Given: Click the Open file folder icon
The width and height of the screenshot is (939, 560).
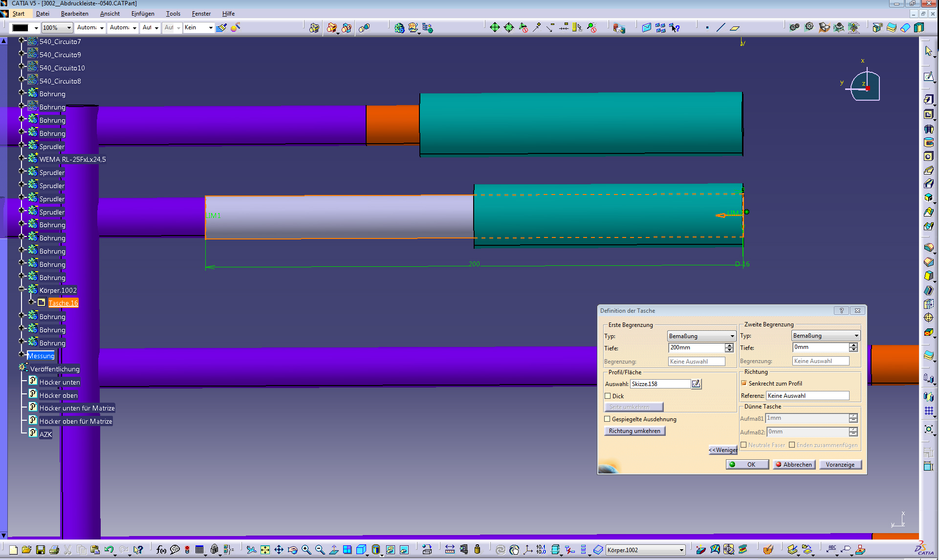Looking at the screenshot, I should 26,550.
